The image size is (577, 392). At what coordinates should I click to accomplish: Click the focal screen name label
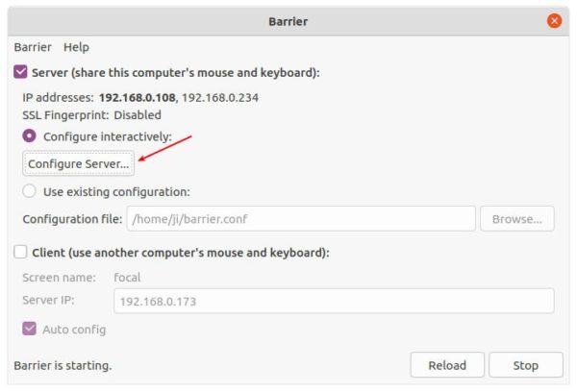127,278
